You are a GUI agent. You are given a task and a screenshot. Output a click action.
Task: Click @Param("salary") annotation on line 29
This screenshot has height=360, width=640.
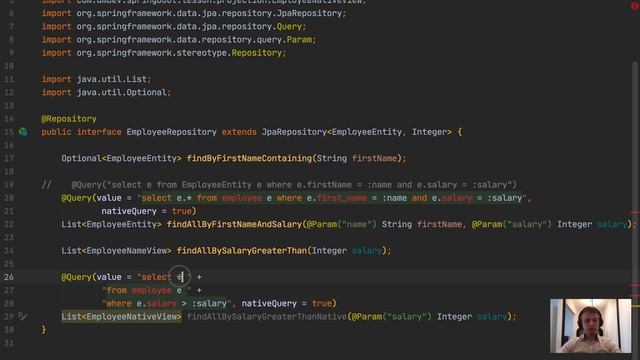point(391,316)
